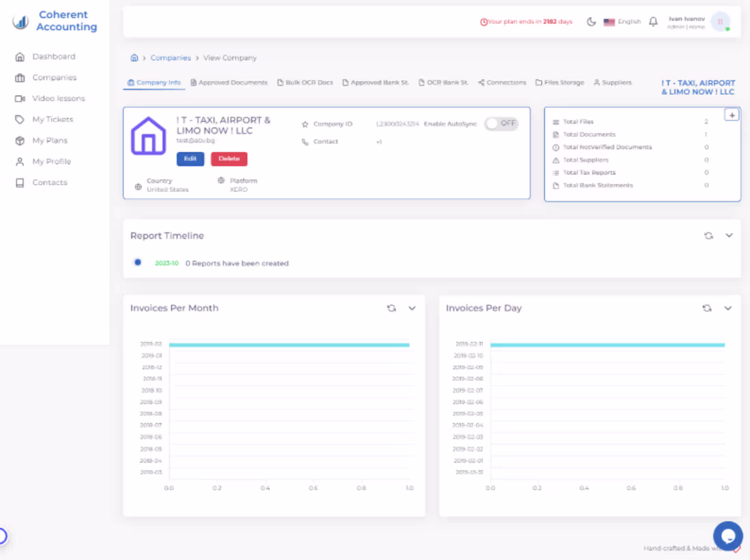Click the Total Bank Statements row
Screen dimensions: 750x560
click(x=631, y=185)
